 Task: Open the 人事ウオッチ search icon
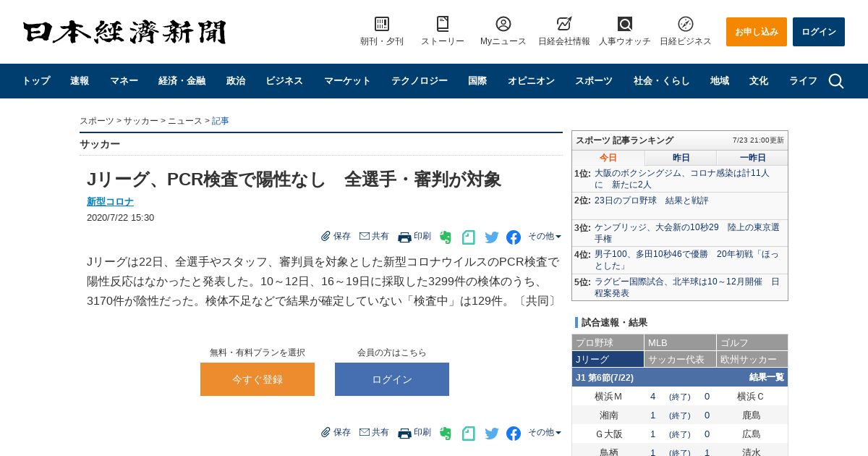tap(625, 24)
